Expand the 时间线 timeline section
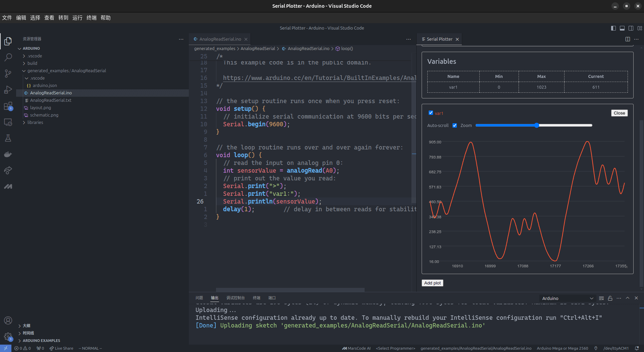Viewport: 644px width, 352px height. tap(28, 333)
